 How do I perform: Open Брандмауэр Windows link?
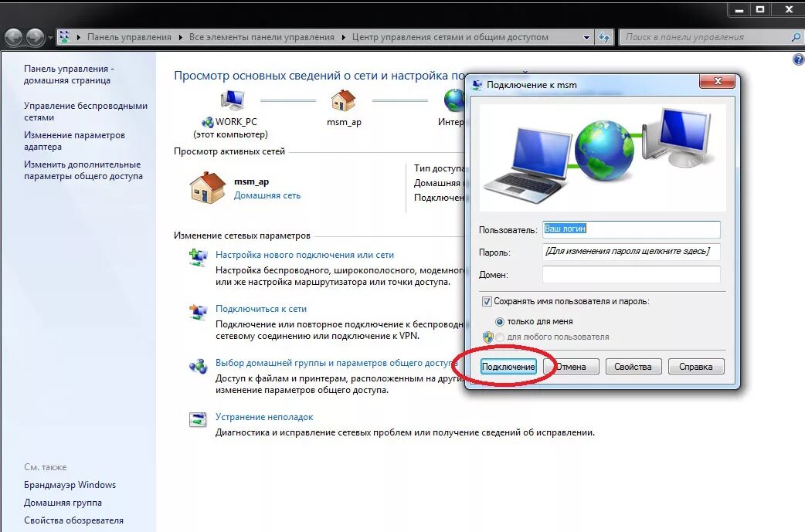tap(70, 485)
